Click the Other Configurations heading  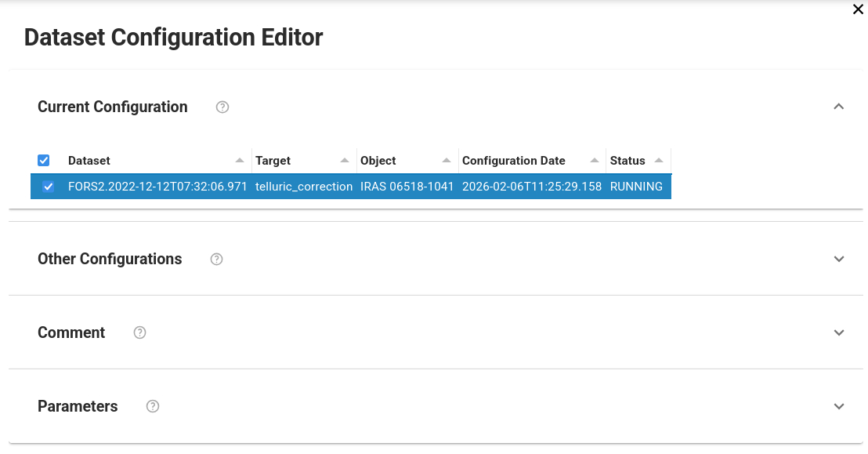click(x=110, y=259)
